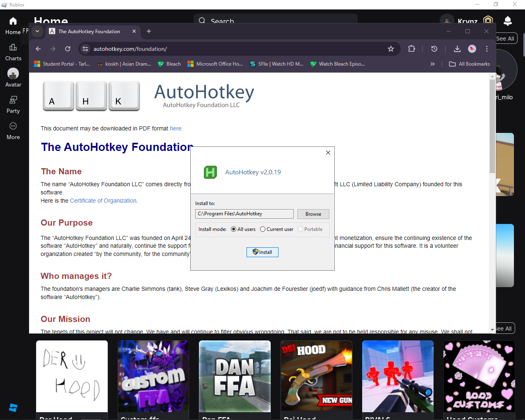Image resolution: width=525 pixels, height=420 pixels.
Task: Open the Microsoft Office Home bookmark
Action: tap(215, 64)
